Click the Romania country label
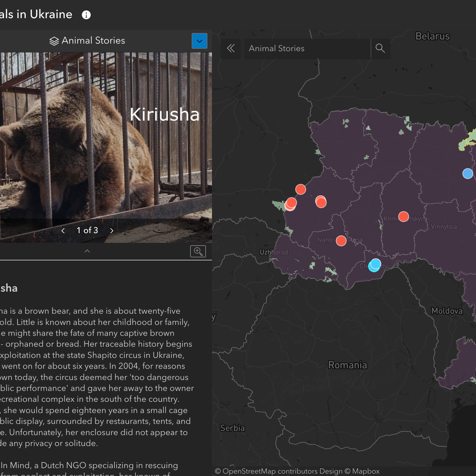Screen dimensions: 476x476 click(348, 365)
